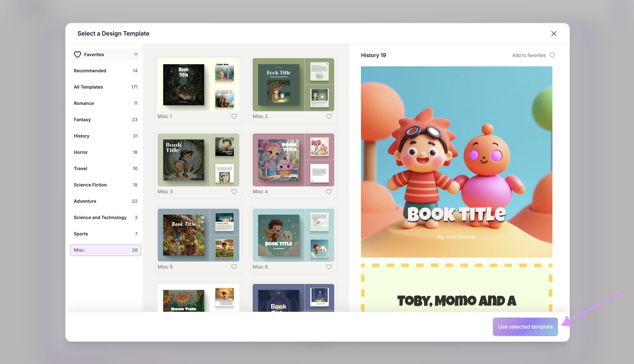Click the History 19 cover preview
The image size is (634, 364).
tap(456, 162)
